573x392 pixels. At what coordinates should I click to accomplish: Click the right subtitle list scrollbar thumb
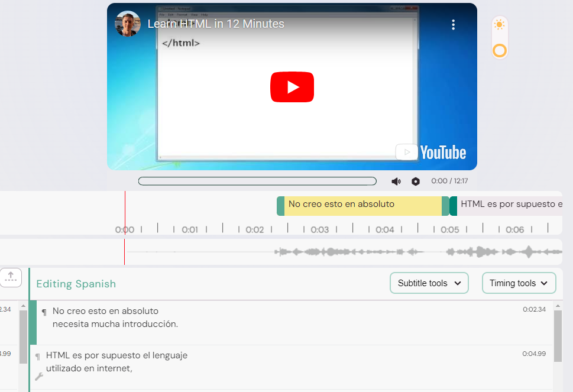[x=558, y=336]
